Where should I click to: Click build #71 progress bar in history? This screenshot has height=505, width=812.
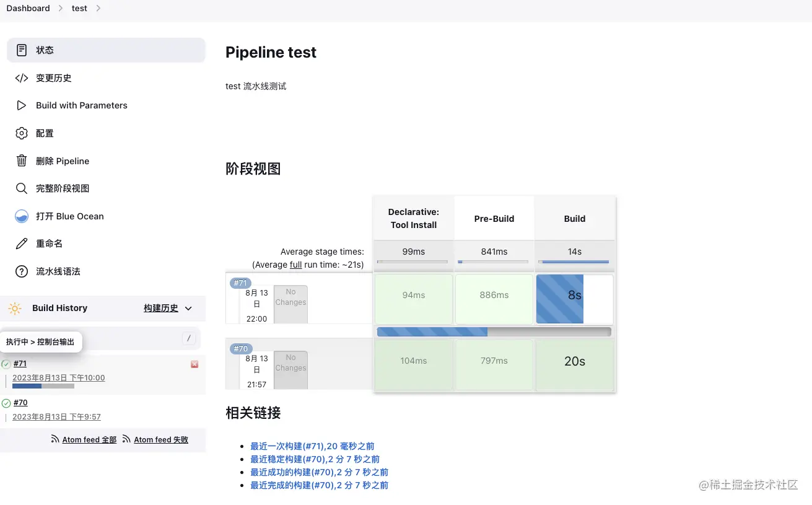click(x=43, y=386)
